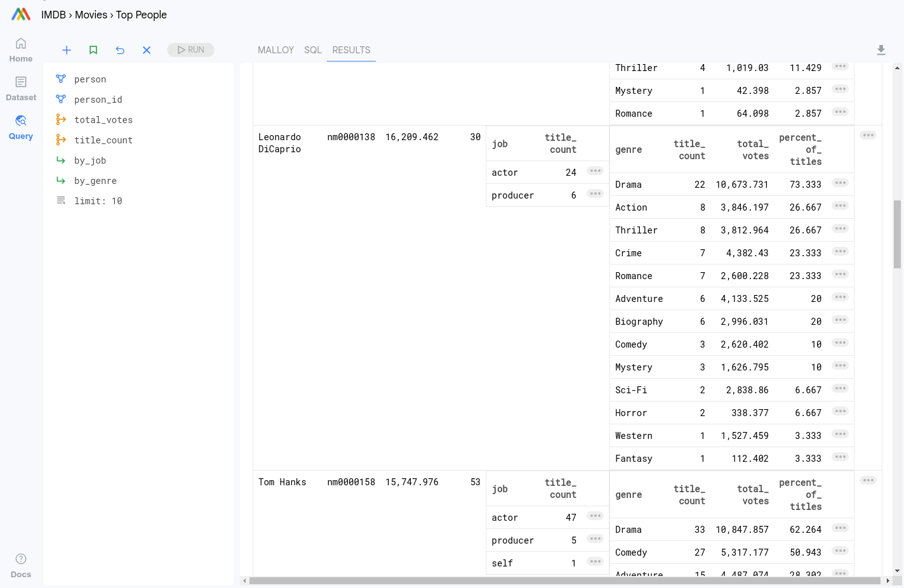Switch to the RESULTS tab
The height and width of the screenshot is (588, 904).
(351, 50)
